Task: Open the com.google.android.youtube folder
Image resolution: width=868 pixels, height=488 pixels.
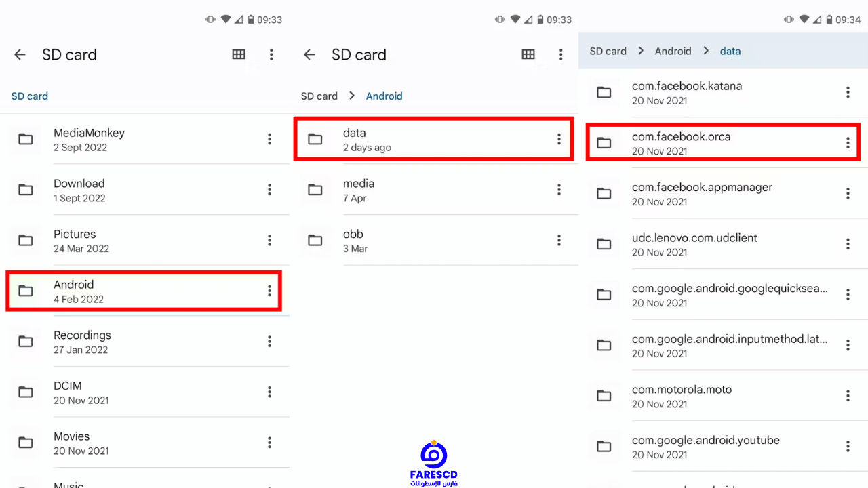Action: pos(723,446)
